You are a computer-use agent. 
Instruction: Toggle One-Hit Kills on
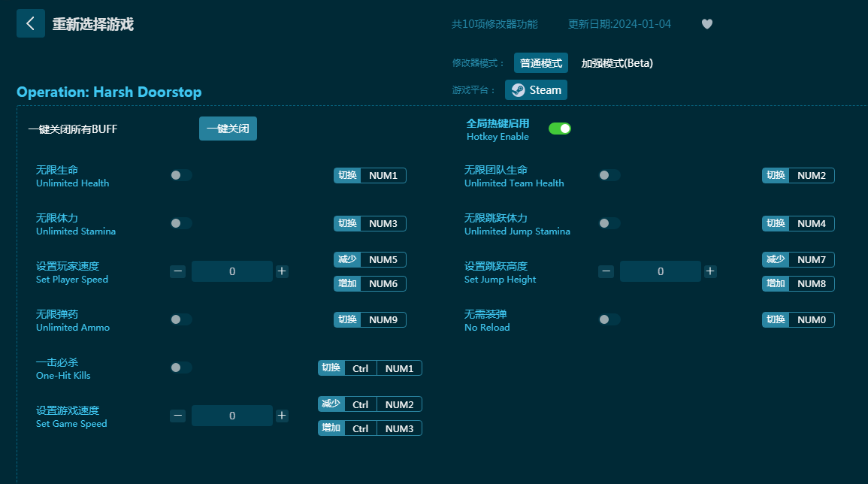point(180,368)
